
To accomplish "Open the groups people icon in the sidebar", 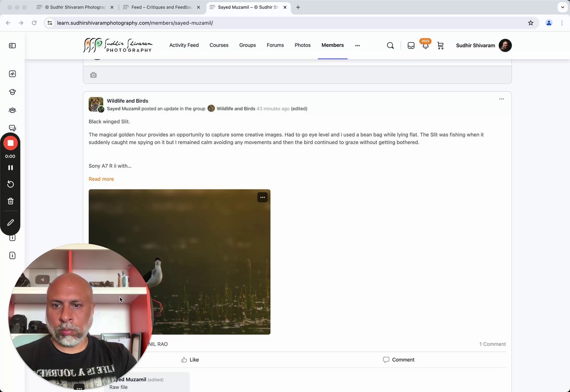I will [12, 110].
